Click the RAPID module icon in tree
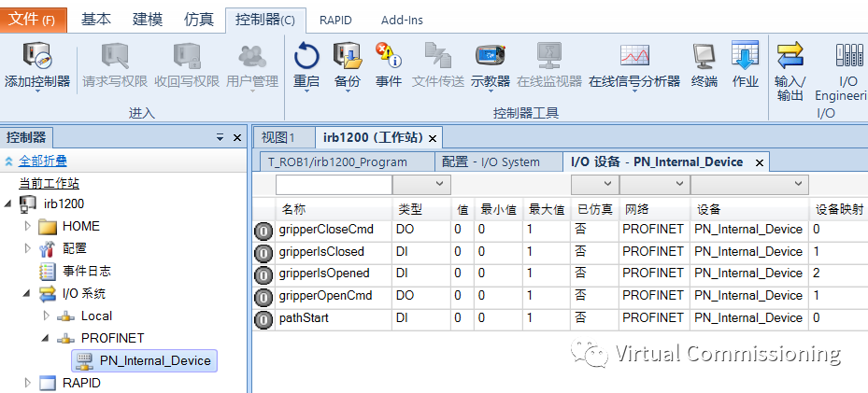Viewport: 868px width, 393px height. 48,383
